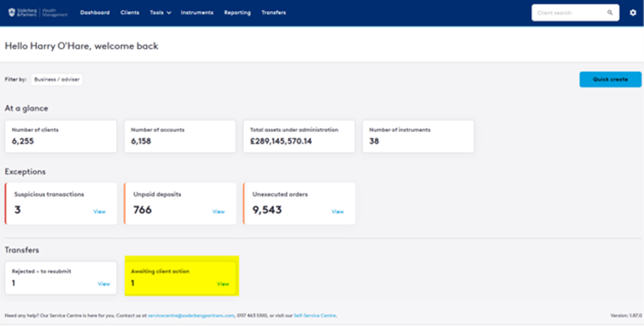The width and height of the screenshot is (644, 326).
Task: Navigate to Instruments
Action: coord(197,12)
